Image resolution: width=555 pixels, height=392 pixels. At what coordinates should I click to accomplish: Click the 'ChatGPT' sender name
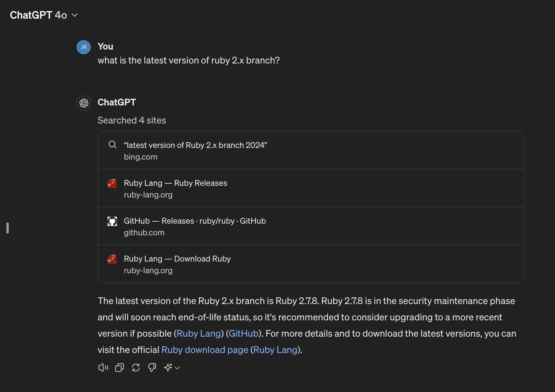pos(117,102)
